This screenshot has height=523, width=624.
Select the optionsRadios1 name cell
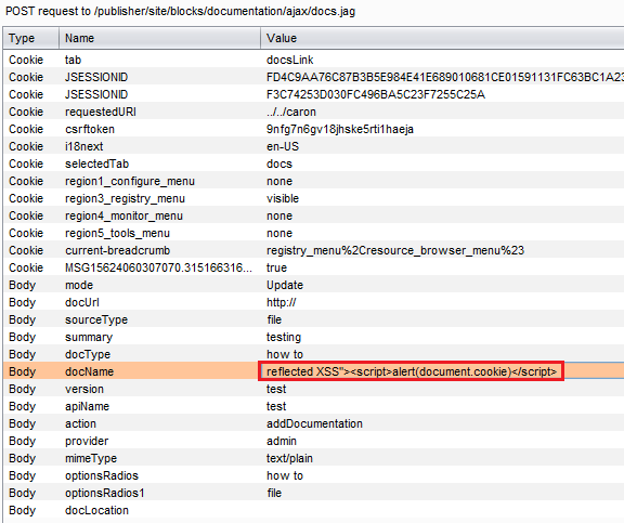[105, 493]
